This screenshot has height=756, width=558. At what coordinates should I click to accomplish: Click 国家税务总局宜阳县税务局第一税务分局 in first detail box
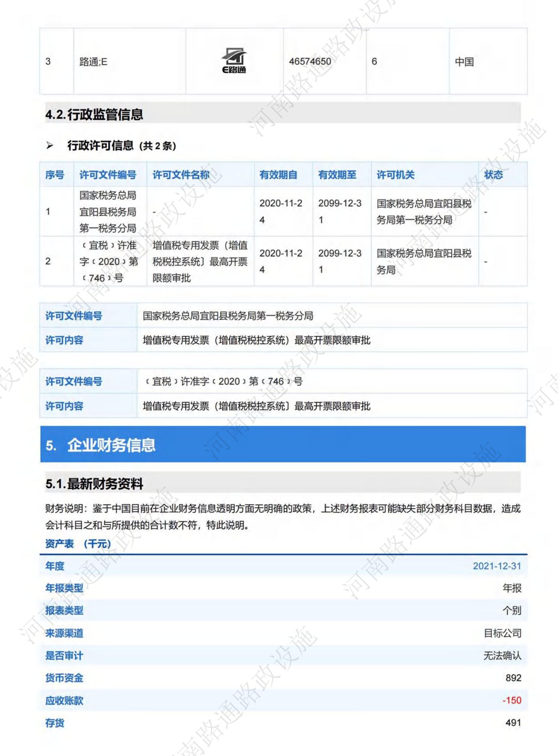pos(228,316)
